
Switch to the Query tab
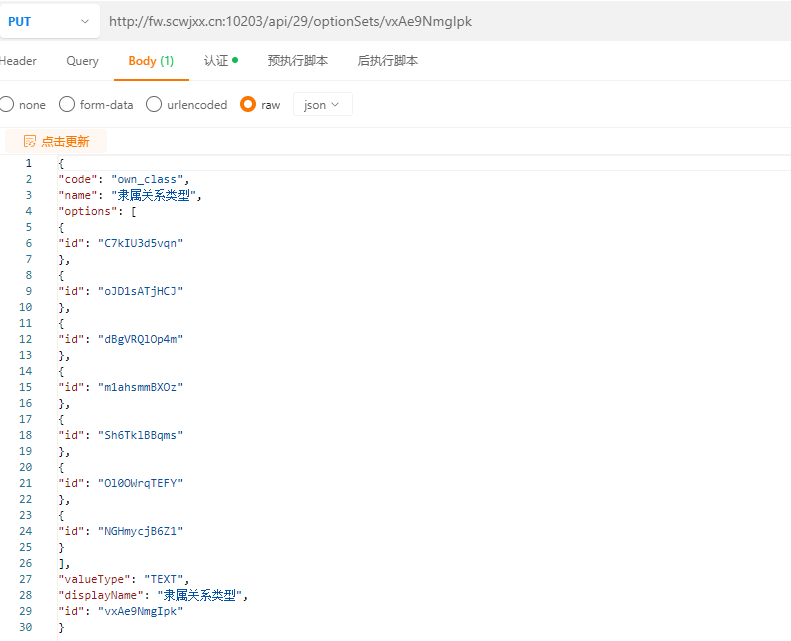pyautogui.click(x=82, y=61)
